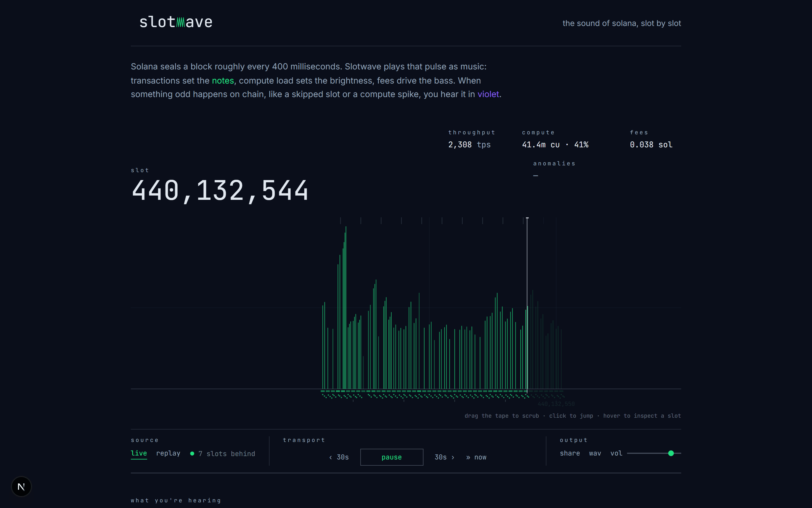Switch source to live
Image resolution: width=812 pixels, height=508 pixels.
point(139,453)
